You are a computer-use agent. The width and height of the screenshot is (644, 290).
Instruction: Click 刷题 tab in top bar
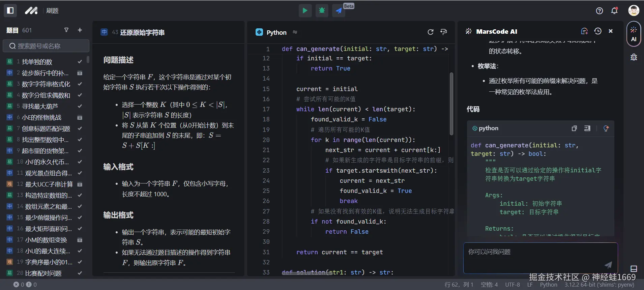[x=52, y=11]
